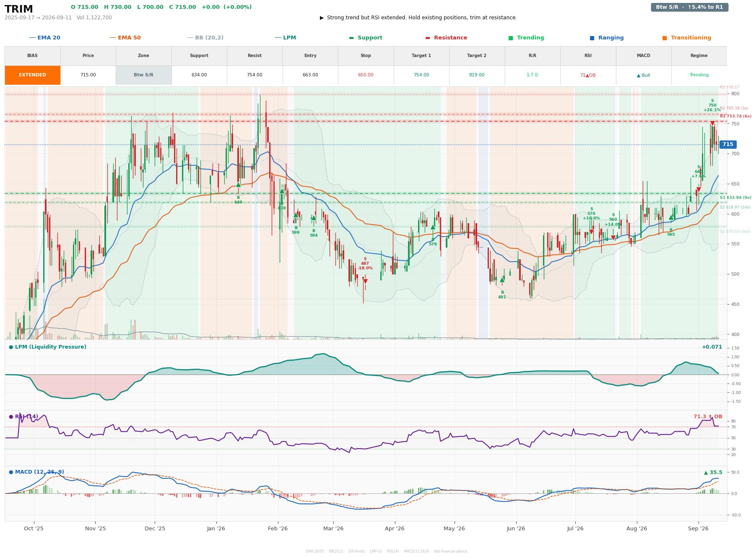Click the Vol 1,122,700 text

tap(94, 18)
